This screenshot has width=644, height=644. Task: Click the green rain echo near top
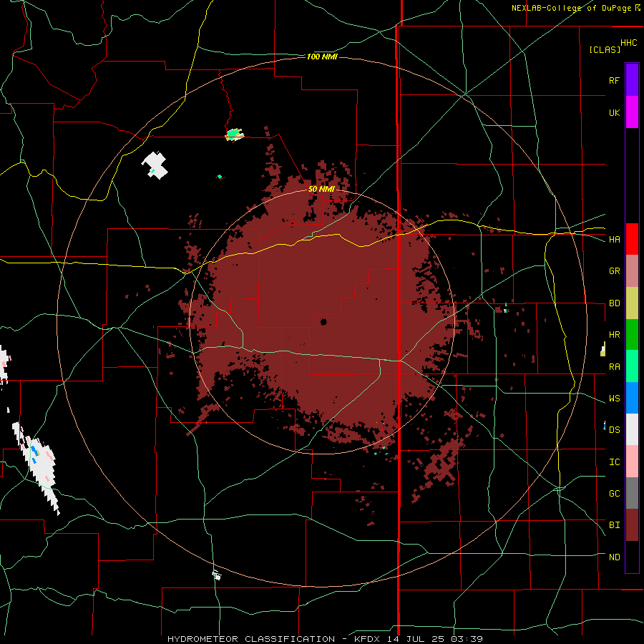point(235,135)
